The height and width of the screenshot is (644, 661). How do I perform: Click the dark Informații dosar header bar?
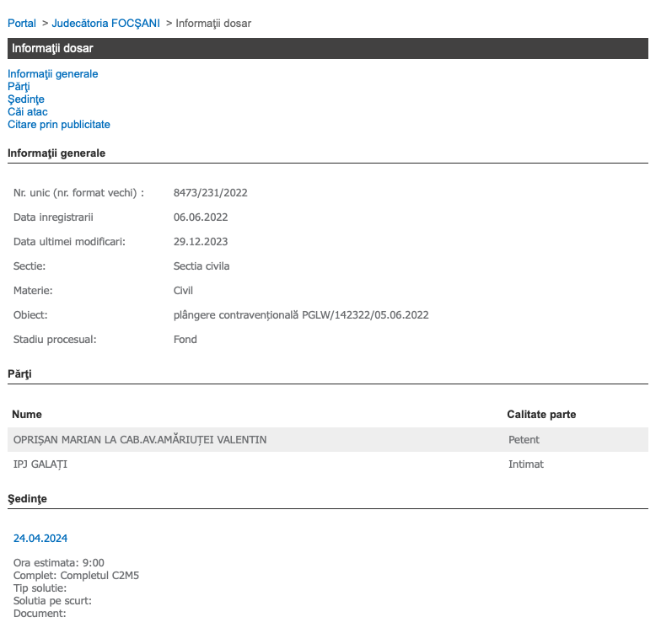(x=328, y=49)
